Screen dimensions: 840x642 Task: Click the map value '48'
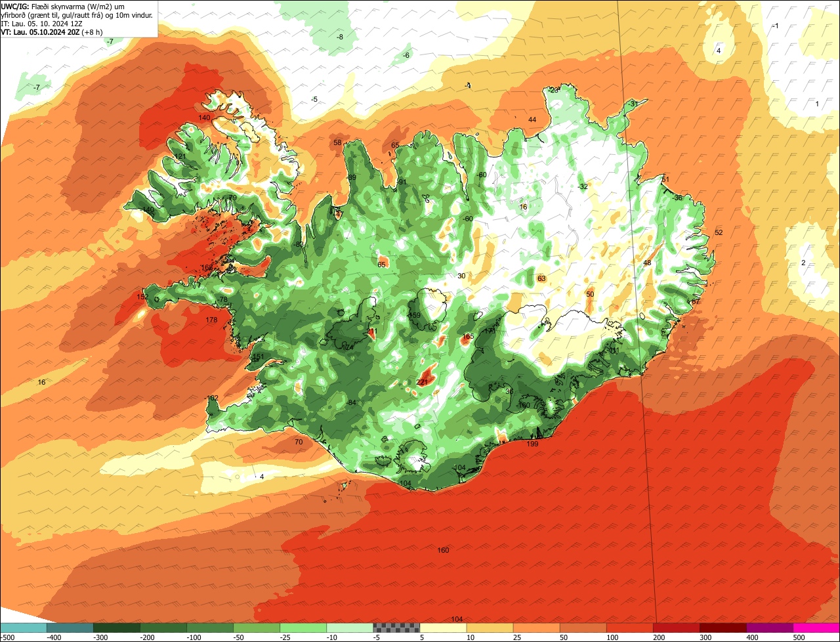coord(647,263)
